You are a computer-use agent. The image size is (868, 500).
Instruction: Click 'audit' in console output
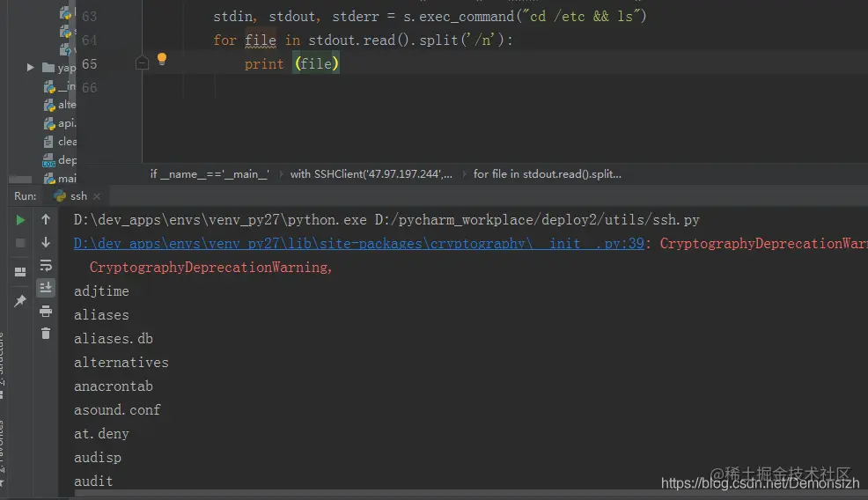[x=93, y=482]
